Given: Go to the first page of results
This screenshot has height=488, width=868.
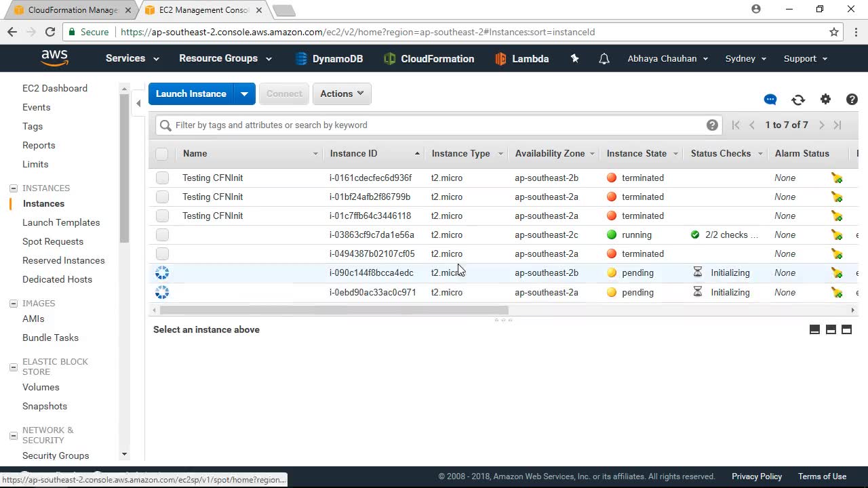Looking at the screenshot, I should pos(736,125).
